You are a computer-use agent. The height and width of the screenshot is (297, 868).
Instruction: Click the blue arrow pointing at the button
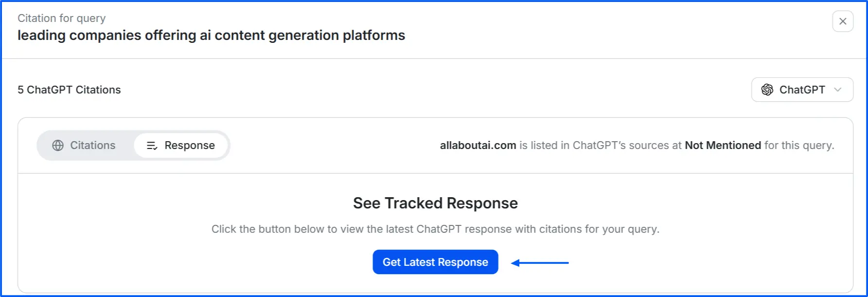[540, 262]
